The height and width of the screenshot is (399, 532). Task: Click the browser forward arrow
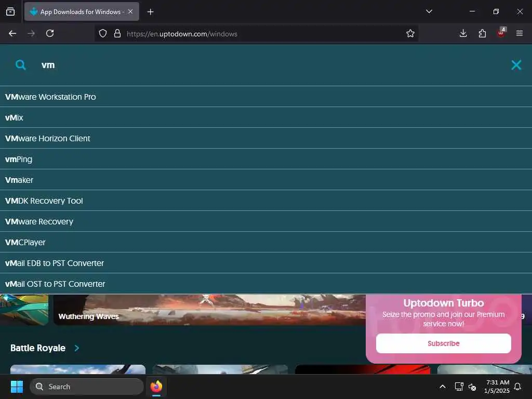pos(31,33)
